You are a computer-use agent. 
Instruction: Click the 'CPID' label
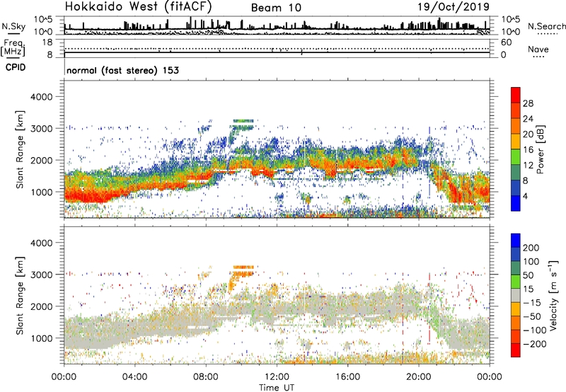(16, 67)
